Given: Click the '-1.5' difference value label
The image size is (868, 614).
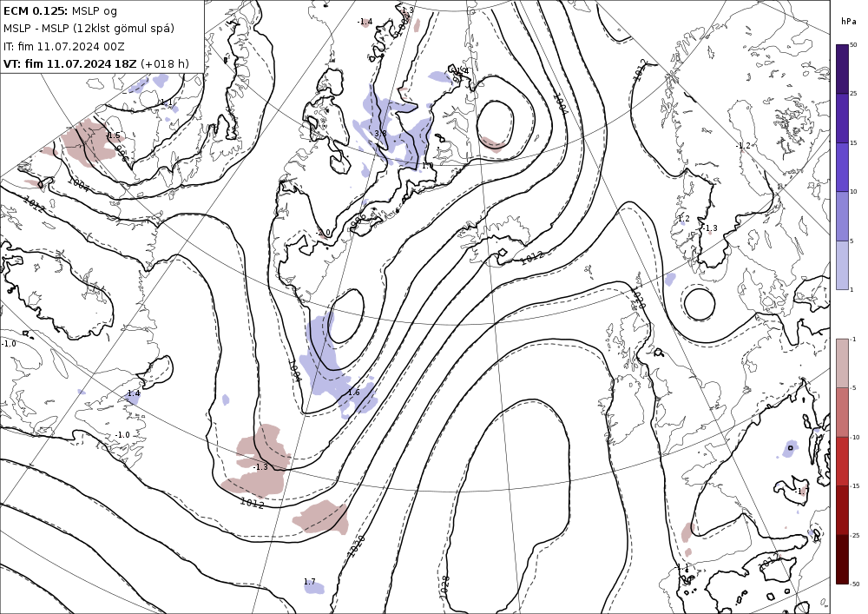Looking at the screenshot, I should coord(112,135).
